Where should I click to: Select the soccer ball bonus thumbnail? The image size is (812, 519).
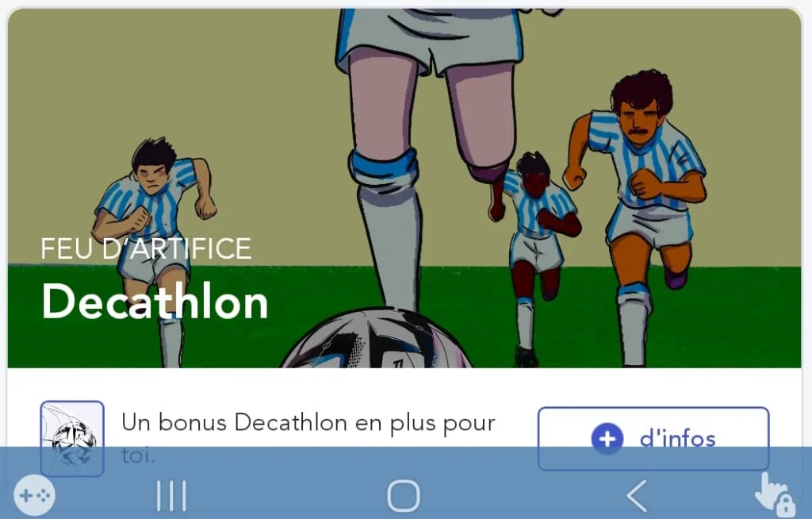click(72, 438)
